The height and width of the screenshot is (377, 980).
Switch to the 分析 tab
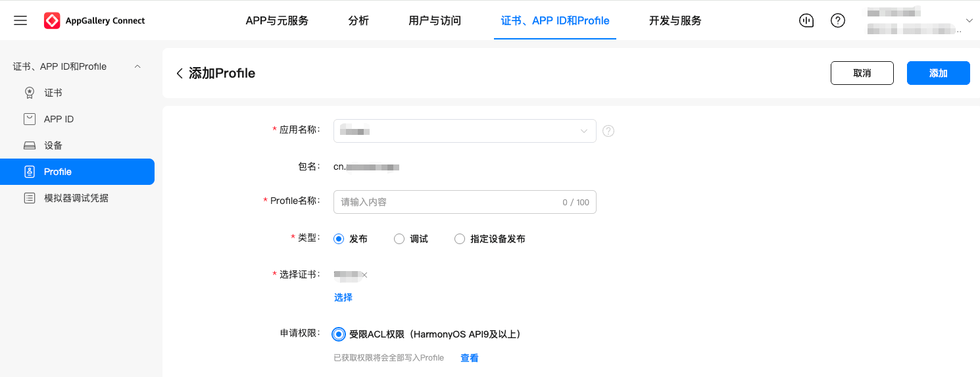click(358, 20)
